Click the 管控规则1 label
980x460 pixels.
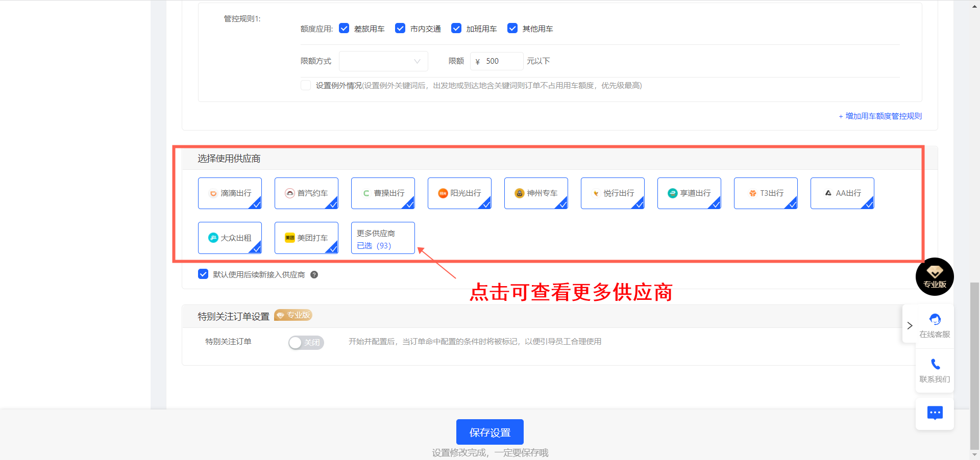[x=242, y=19]
